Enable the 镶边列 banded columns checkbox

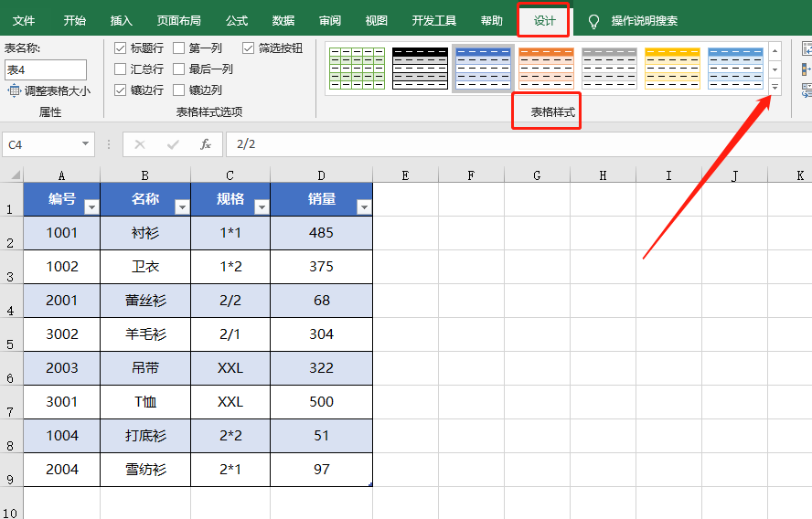pos(178,90)
